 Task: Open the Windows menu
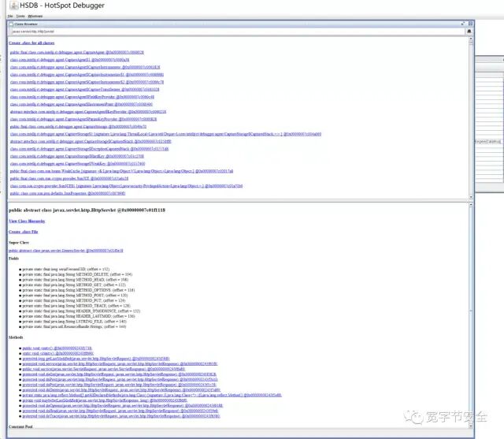tap(35, 16)
